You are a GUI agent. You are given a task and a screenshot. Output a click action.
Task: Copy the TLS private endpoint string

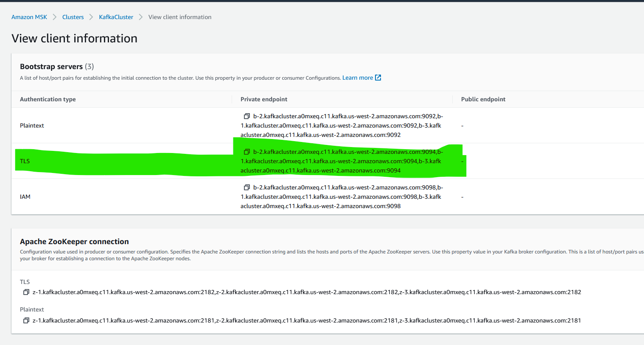247,152
